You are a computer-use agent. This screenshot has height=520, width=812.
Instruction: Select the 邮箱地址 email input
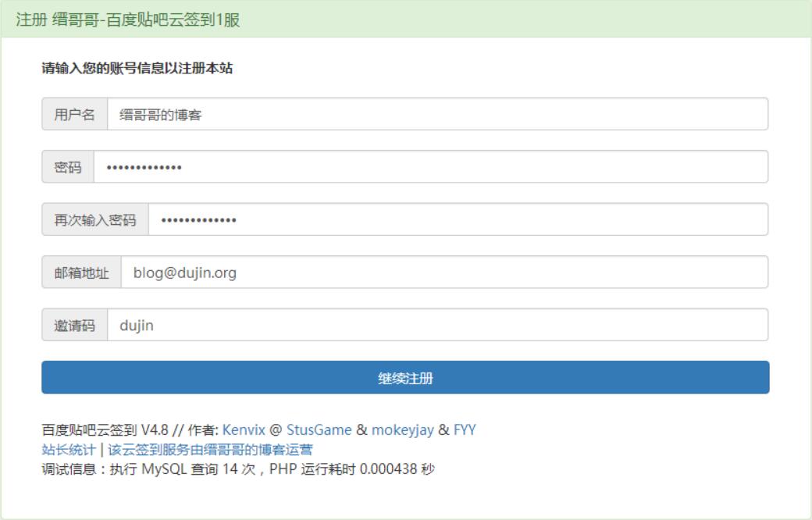[444, 272]
